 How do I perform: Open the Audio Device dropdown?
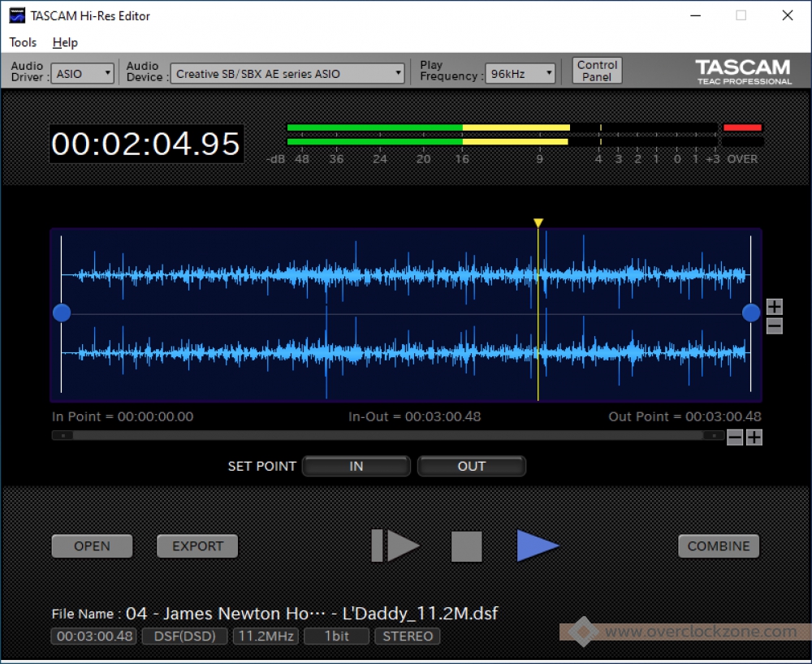(287, 74)
